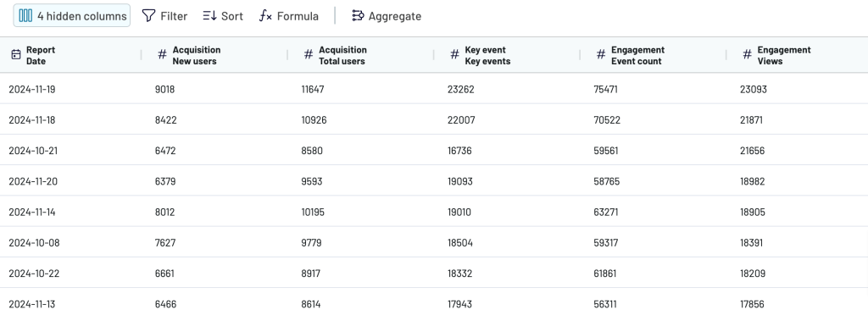
Task: Select the 2024-11-19 date cell
Action: 32,89
